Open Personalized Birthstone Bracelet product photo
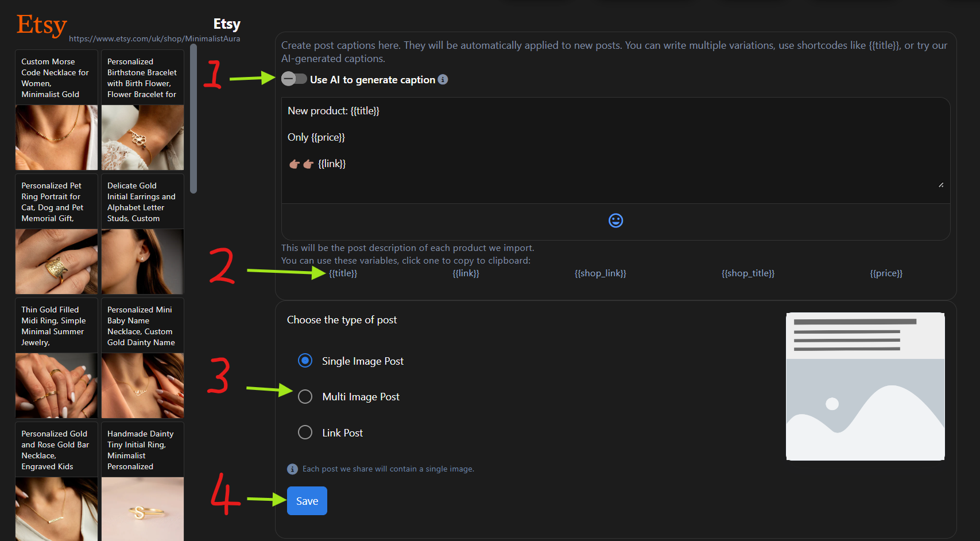This screenshot has width=980, height=541. [x=142, y=137]
